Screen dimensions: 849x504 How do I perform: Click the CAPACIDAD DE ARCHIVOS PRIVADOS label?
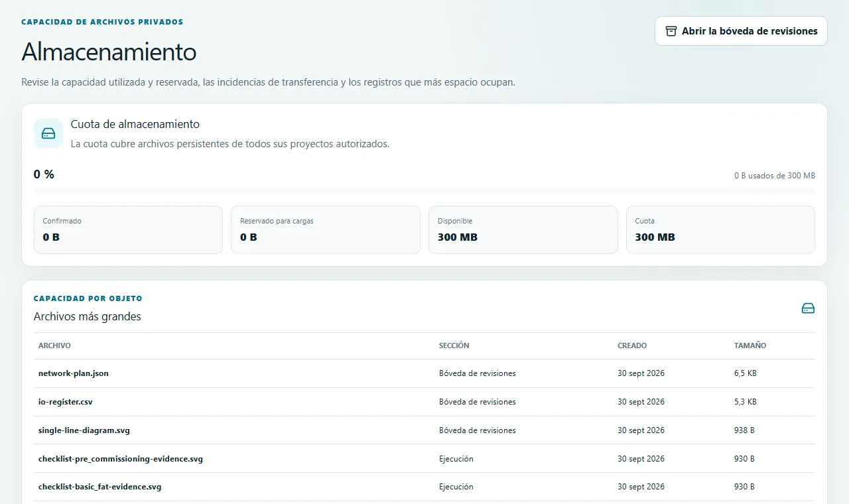tap(102, 22)
